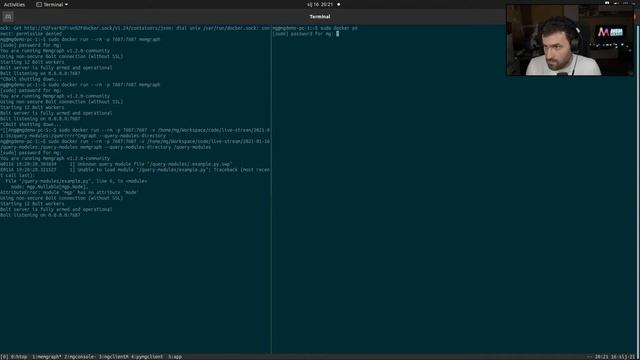Click the Terminal window title

tap(320, 17)
